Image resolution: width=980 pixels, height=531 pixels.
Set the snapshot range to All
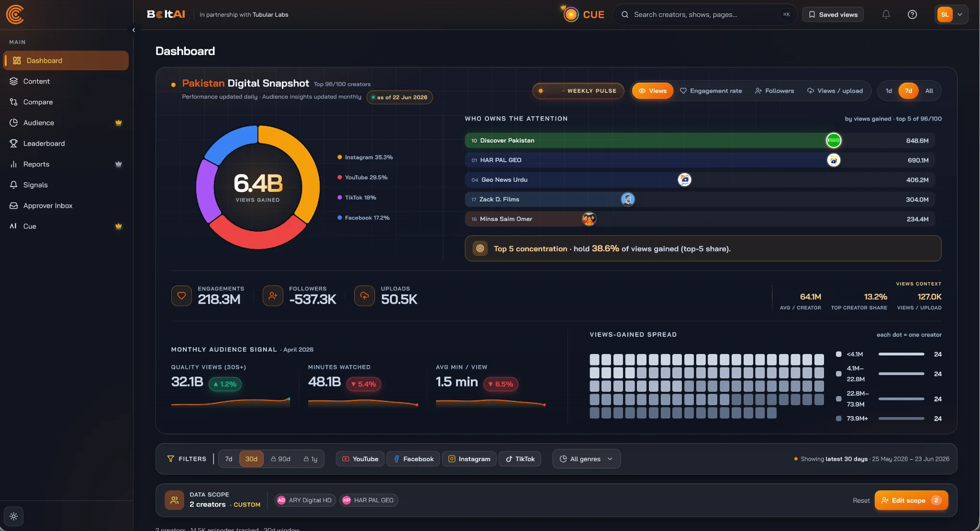[x=929, y=91]
